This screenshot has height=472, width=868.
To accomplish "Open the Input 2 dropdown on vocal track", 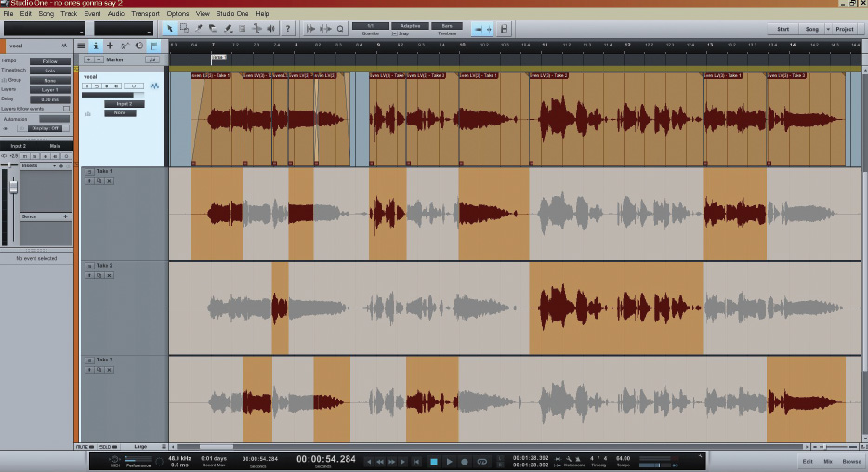I will tap(125, 104).
